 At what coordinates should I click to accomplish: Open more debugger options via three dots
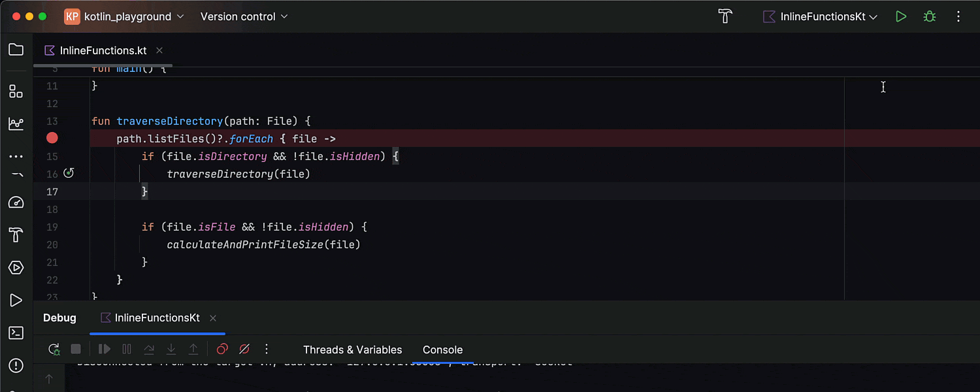pos(266,349)
